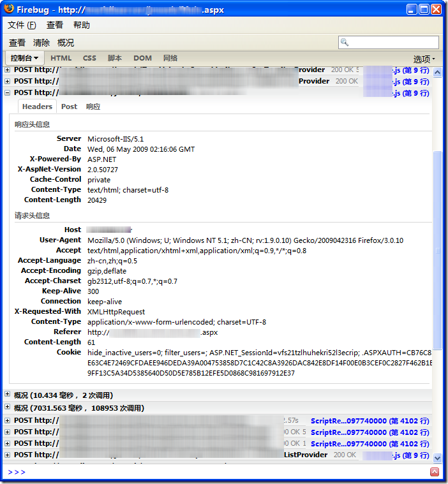The height and width of the screenshot is (484, 448).
Task: Click the scrollbar down arrow
Action: coord(437,458)
